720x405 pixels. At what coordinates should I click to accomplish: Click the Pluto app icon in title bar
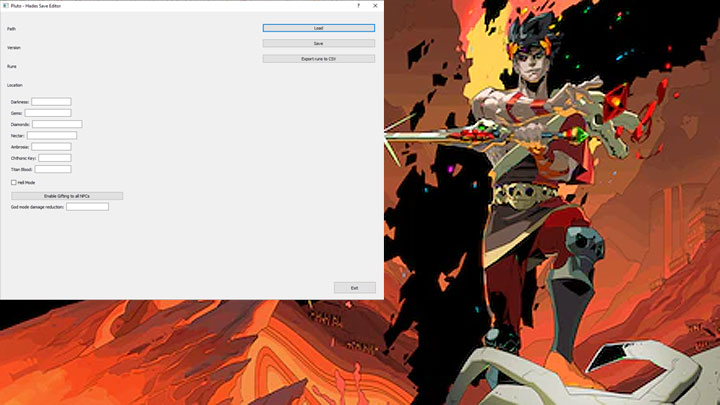click(x=6, y=6)
